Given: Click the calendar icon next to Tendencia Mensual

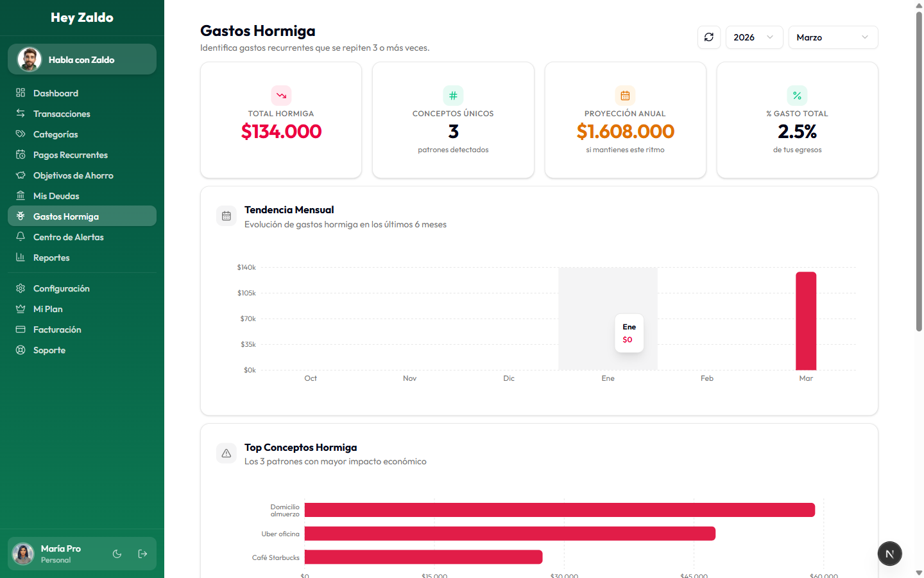Looking at the screenshot, I should (x=227, y=216).
